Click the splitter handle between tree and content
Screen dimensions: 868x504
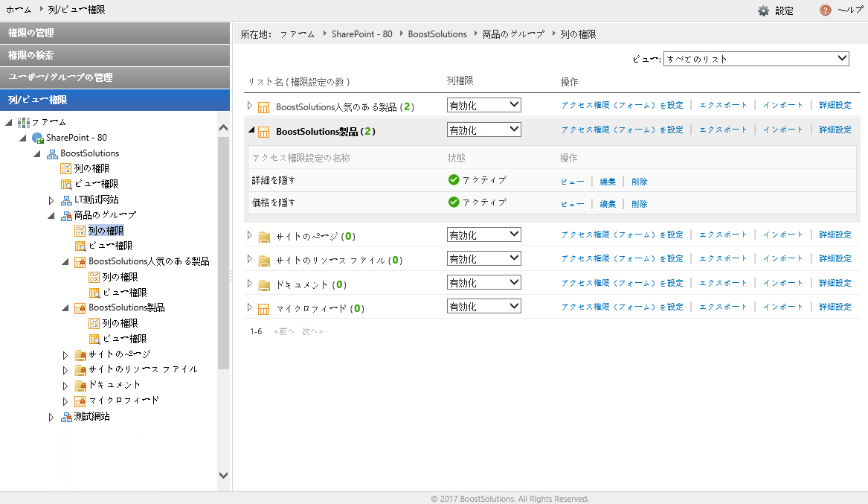[231, 275]
